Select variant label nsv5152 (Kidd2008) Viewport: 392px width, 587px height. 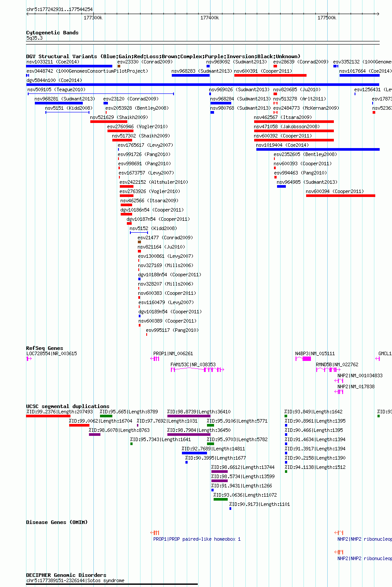point(153,228)
